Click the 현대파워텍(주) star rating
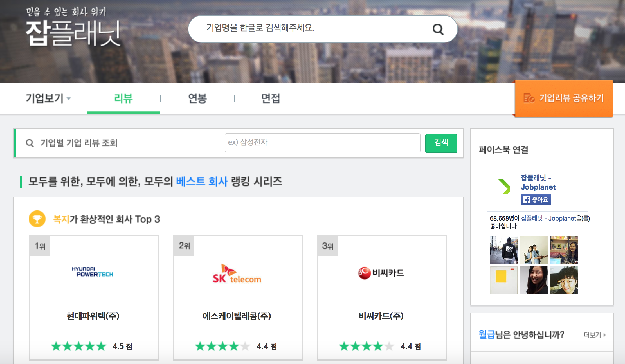 point(79,346)
